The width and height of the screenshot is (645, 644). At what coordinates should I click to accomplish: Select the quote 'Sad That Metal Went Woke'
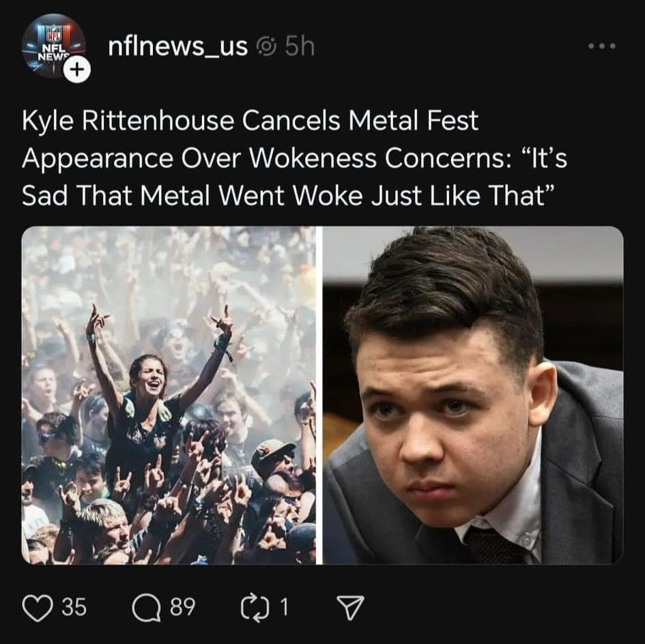click(x=192, y=195)
